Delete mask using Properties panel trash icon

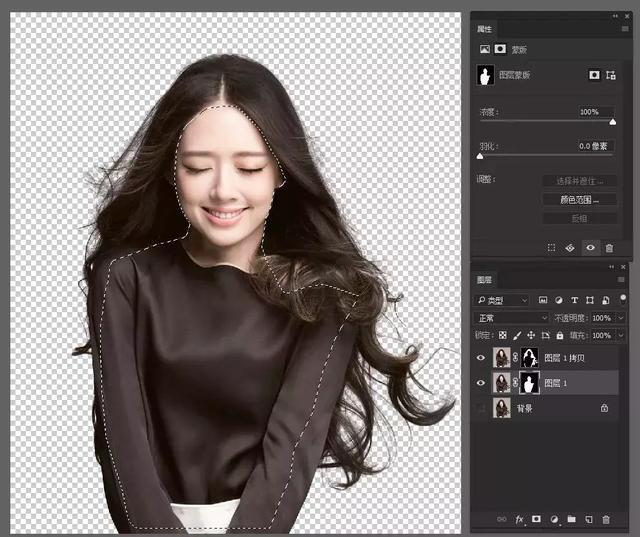pos(609,246)
